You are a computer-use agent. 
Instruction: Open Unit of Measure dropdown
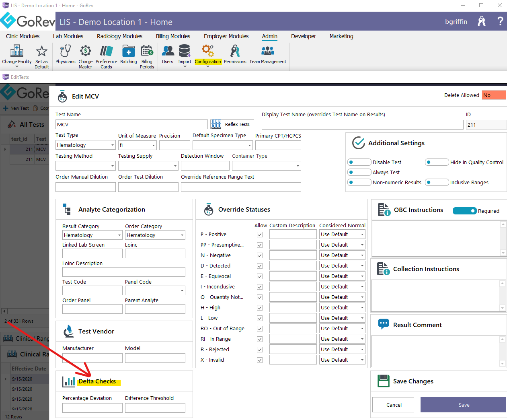pyautogui.click(x=138, y=145)
